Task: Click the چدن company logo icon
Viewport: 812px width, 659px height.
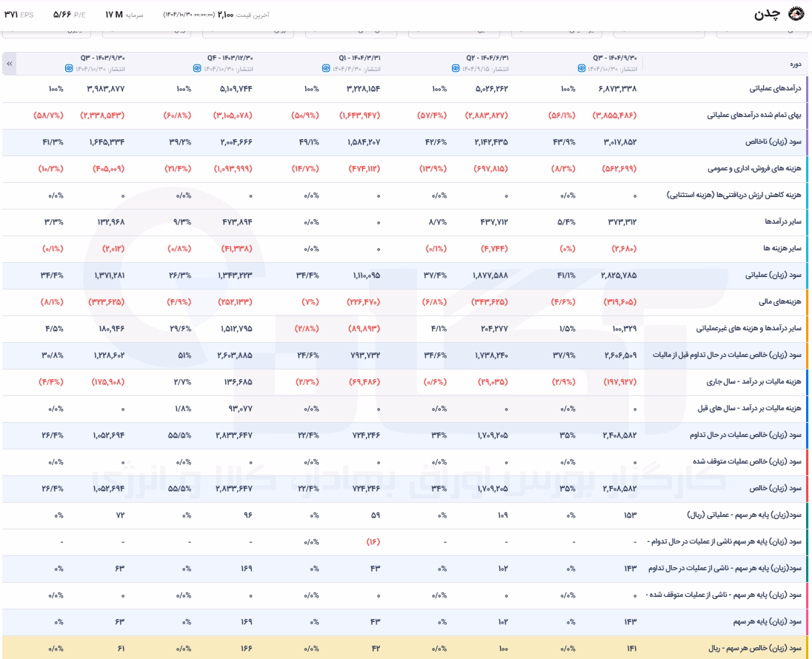Action: point(796,14)
